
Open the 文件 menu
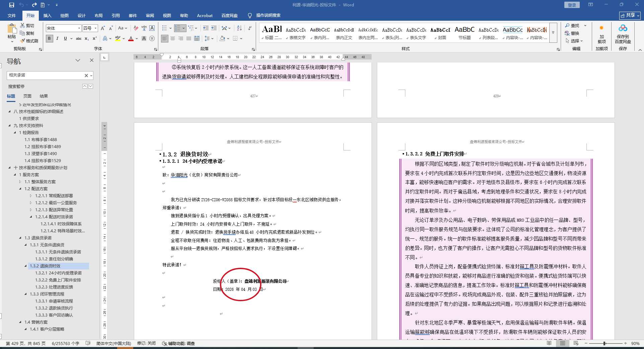point(12,15)
